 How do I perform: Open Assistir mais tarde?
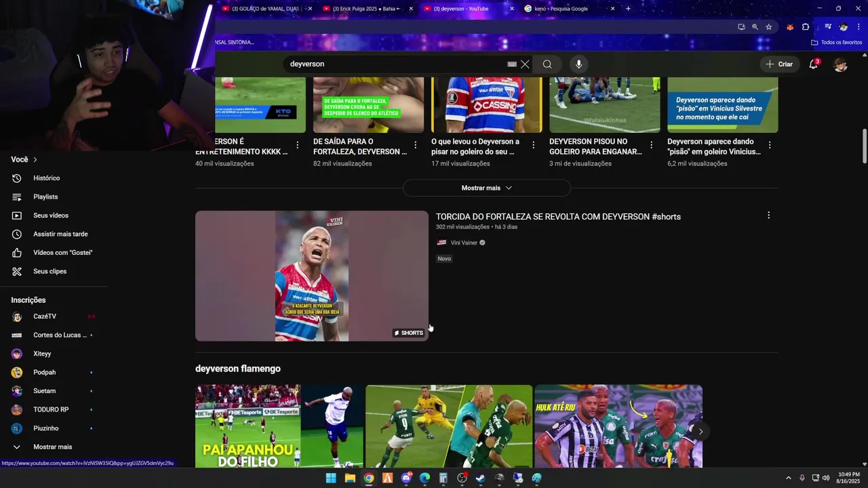point(60,234)
